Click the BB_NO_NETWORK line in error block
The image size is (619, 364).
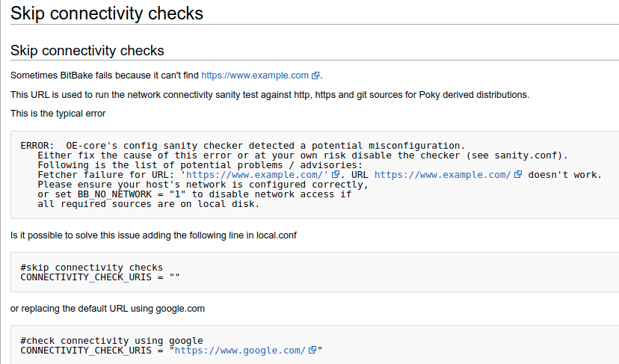[194, 194]
